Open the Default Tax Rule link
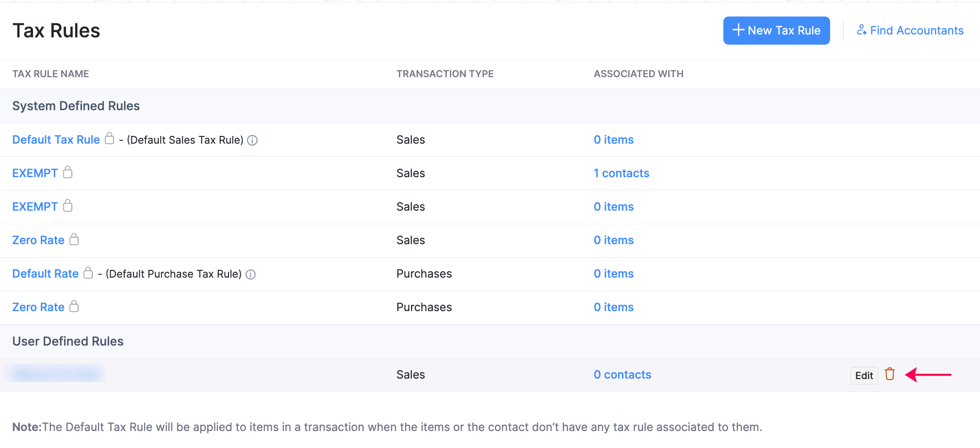The width and height of the screenshot is (980, 448). coord(56,140)
